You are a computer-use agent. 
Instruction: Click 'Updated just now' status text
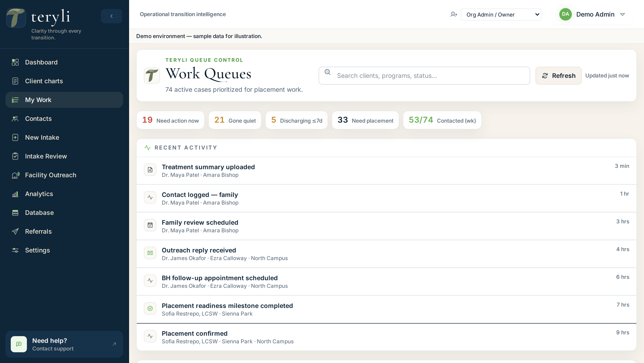tap(607, 76)
